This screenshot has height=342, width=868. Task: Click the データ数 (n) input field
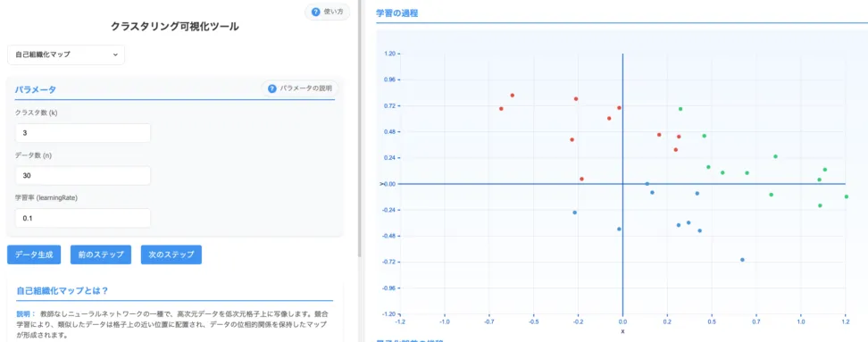pos(83,175)
